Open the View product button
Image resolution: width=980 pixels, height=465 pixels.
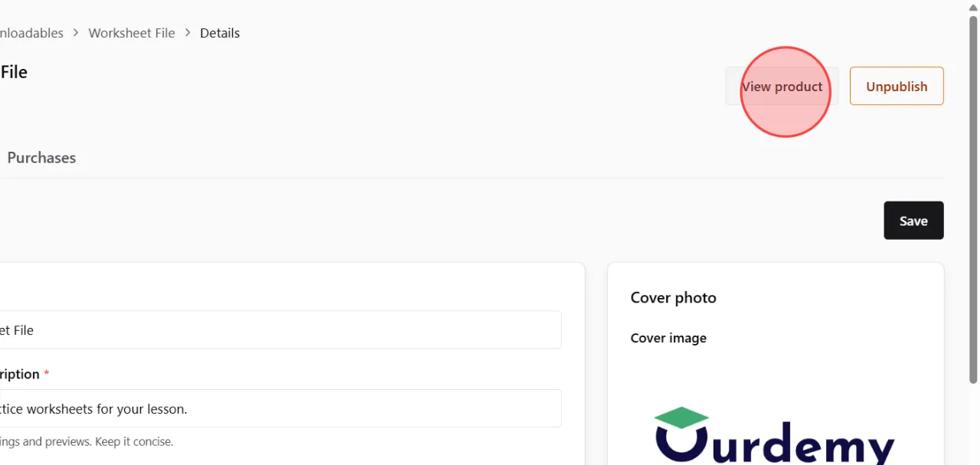point(782,87)
